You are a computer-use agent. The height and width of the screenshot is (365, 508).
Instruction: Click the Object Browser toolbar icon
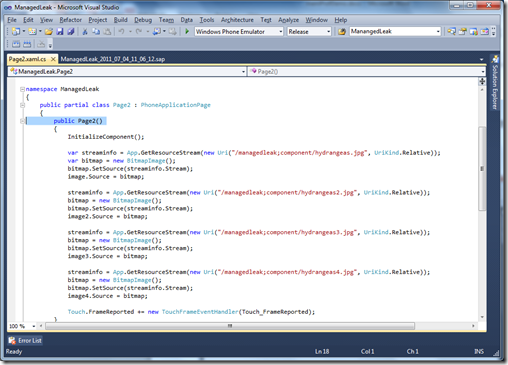click(473, 31)
